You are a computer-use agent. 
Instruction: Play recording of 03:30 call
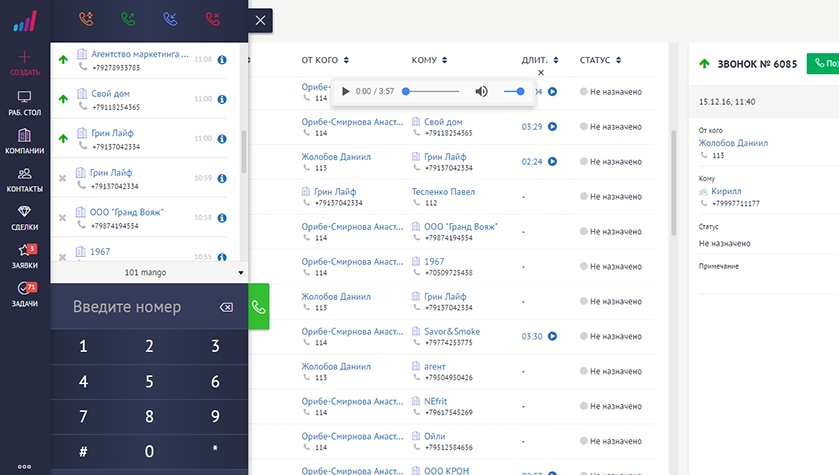(x=552, y=336)
